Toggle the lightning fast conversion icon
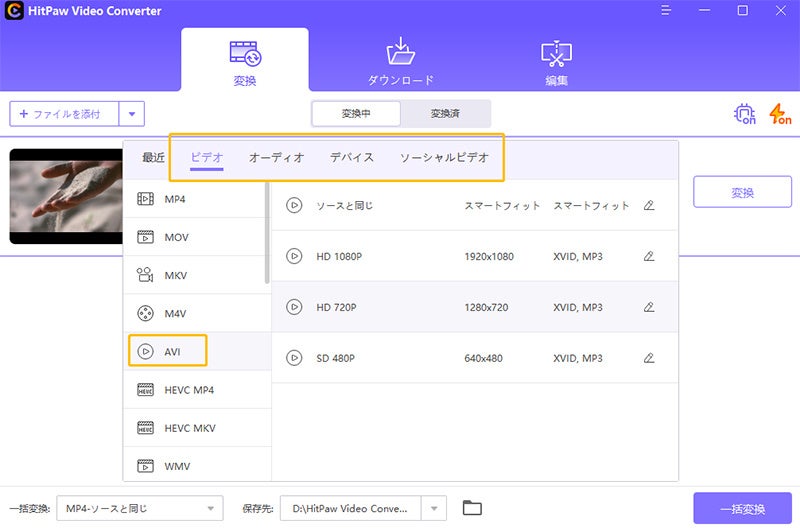800x528 pixels. [780, 113]
